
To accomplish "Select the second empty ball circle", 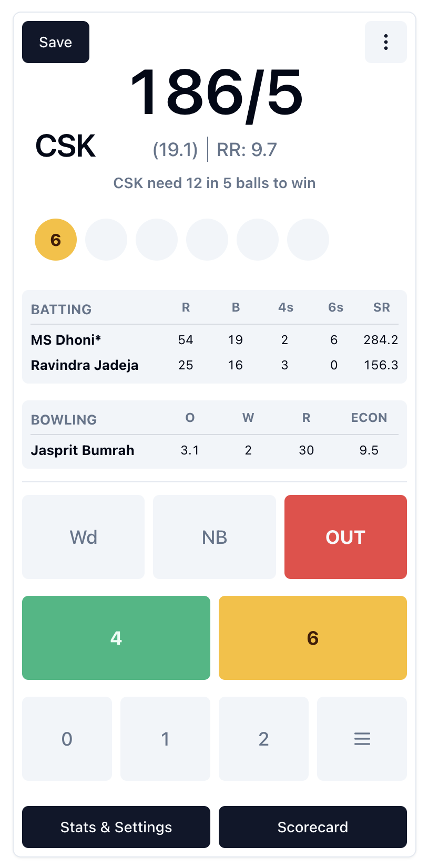I will [157, 240].
